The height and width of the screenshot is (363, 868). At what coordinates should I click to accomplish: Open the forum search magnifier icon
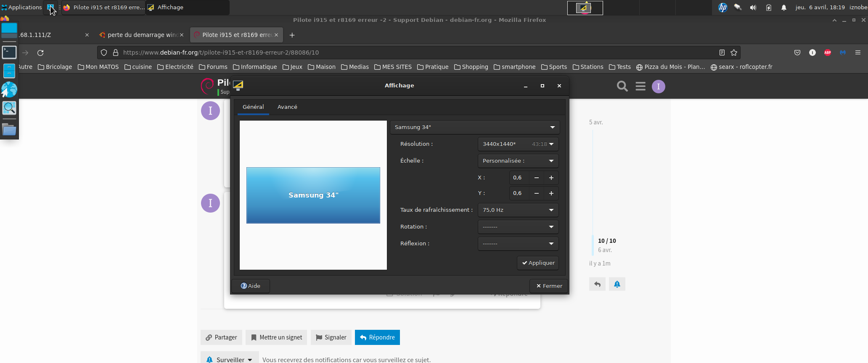tap(622, 86)
